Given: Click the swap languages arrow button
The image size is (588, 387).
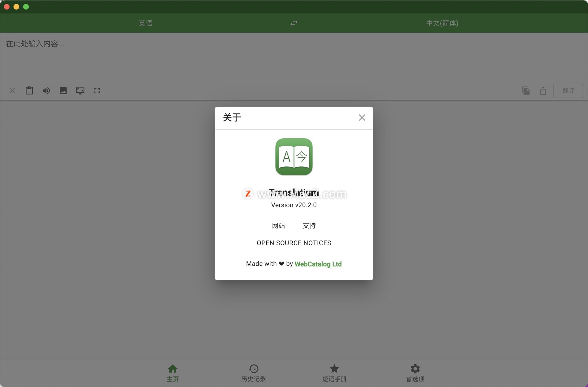Looking at the screenshot, I should (294, 22).
